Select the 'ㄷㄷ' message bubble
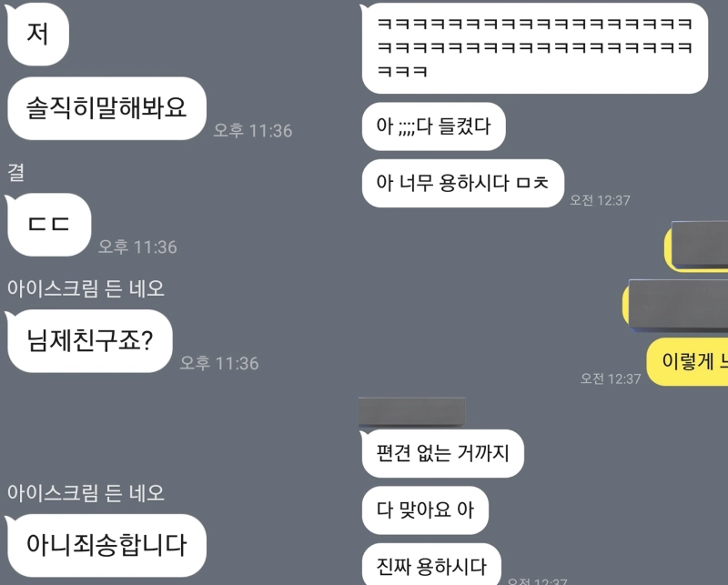 pos(49,224)
